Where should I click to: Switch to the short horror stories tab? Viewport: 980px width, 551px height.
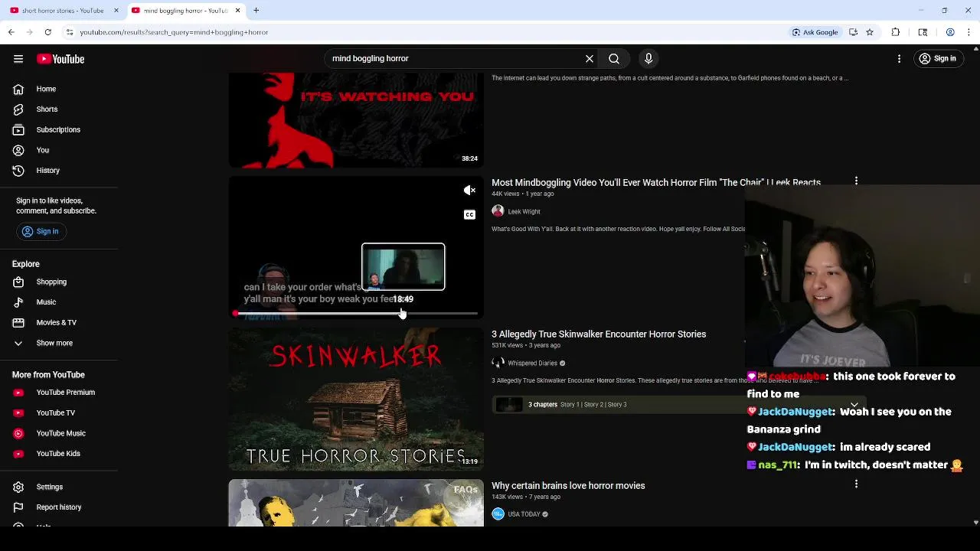coord(62,11)
